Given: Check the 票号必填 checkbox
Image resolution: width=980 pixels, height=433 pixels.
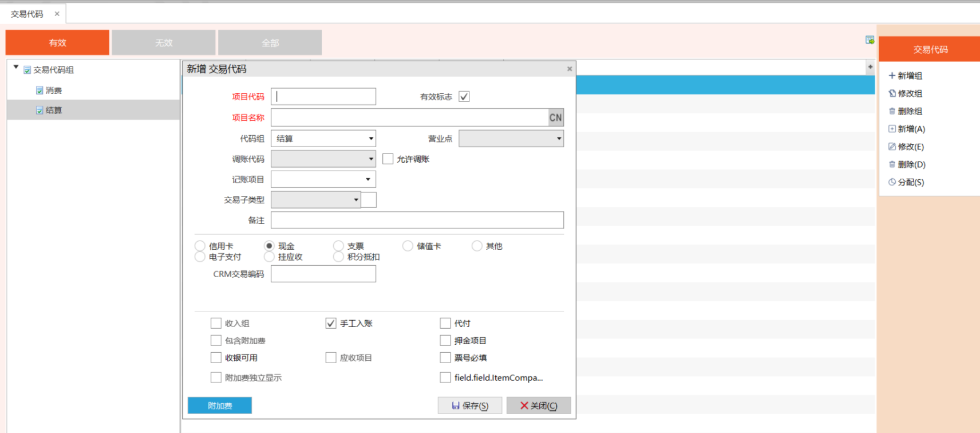Looking at the screenshot, I should click(445, 358).
